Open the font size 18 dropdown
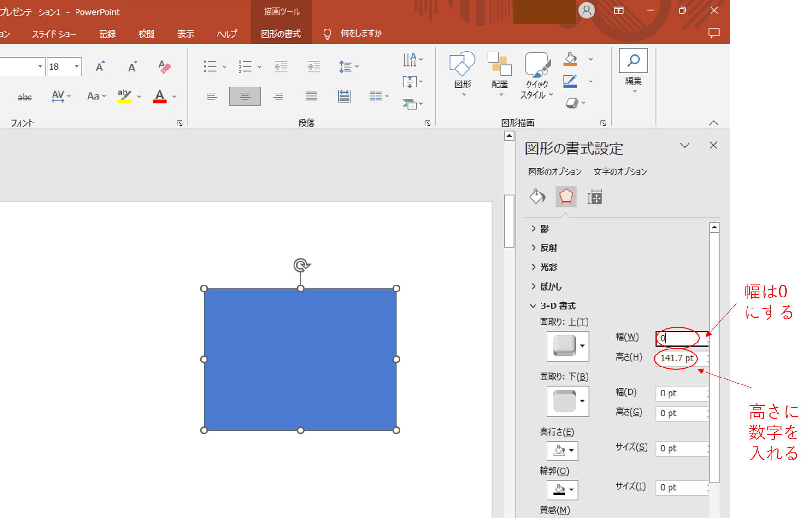The width and height of the screenshot is (812, 518). tap(76, 67)
